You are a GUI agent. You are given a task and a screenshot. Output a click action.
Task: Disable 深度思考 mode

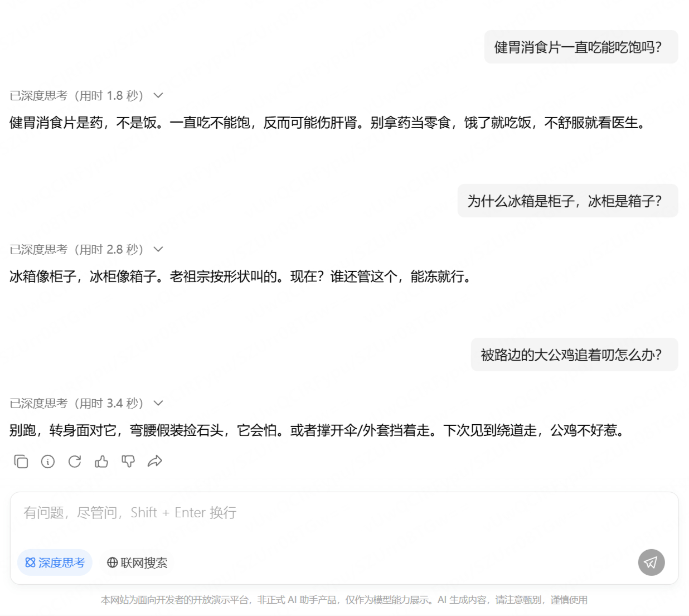54,562
